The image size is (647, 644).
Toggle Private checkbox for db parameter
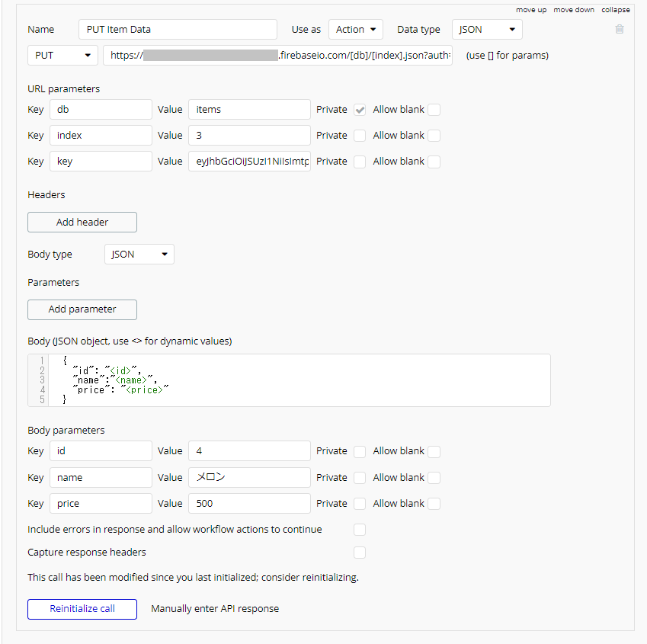click(x=360, y=110)
